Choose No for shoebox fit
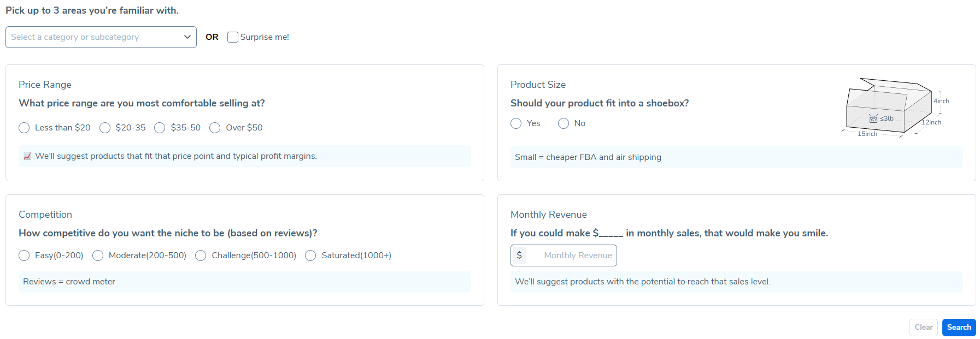The width and height of the screenshot is (980, 339). 564,123
